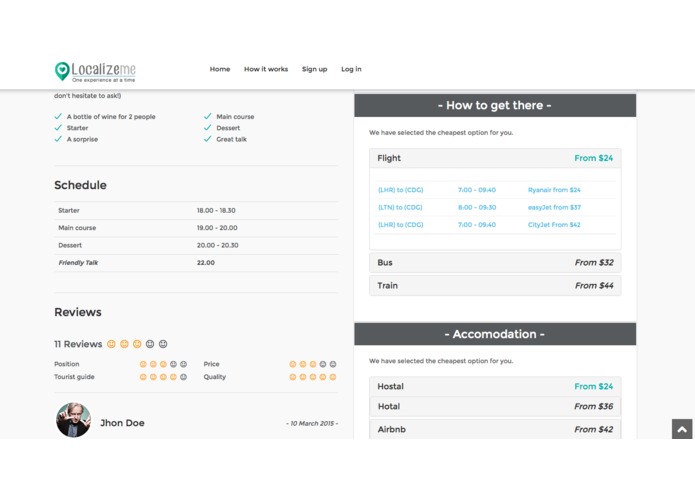Image resolution: width=695 pixels, height=494 pixels.
Task: Click the 19.00 - 20.00 schedule time
Action: click(x=217, y=228)
